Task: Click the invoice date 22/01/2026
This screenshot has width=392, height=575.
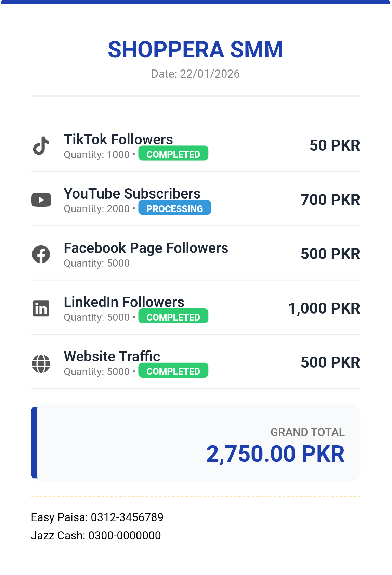Action: point(210,74)
